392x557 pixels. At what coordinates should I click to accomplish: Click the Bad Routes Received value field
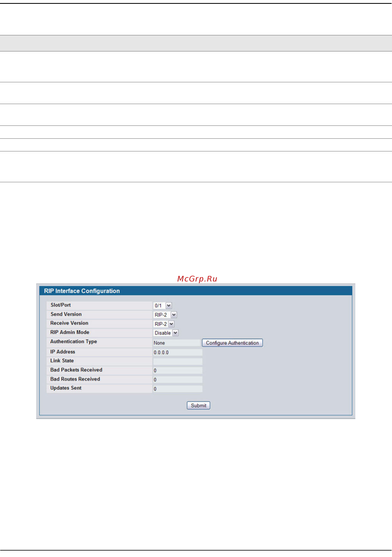178,380
